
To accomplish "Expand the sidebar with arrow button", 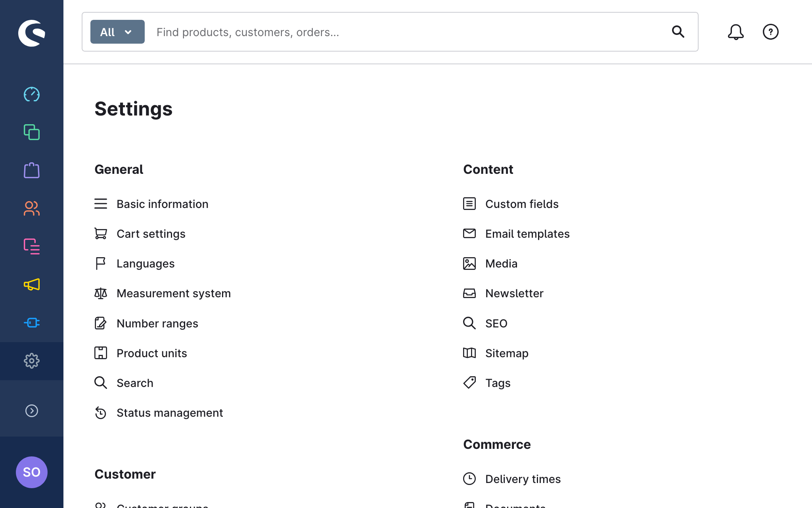I will (32, 411).
